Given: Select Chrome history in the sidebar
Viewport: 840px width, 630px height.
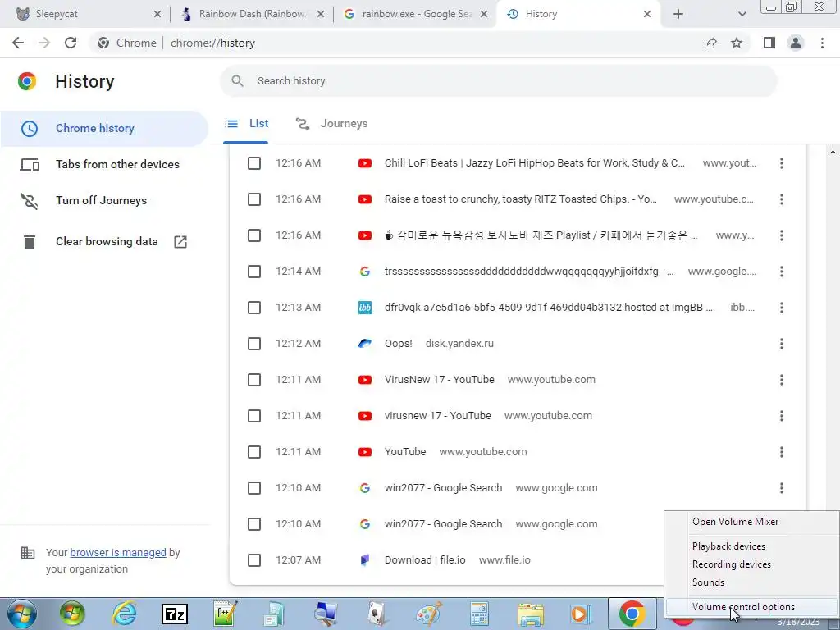Looking at the screenshot, I should click(104, 129).
